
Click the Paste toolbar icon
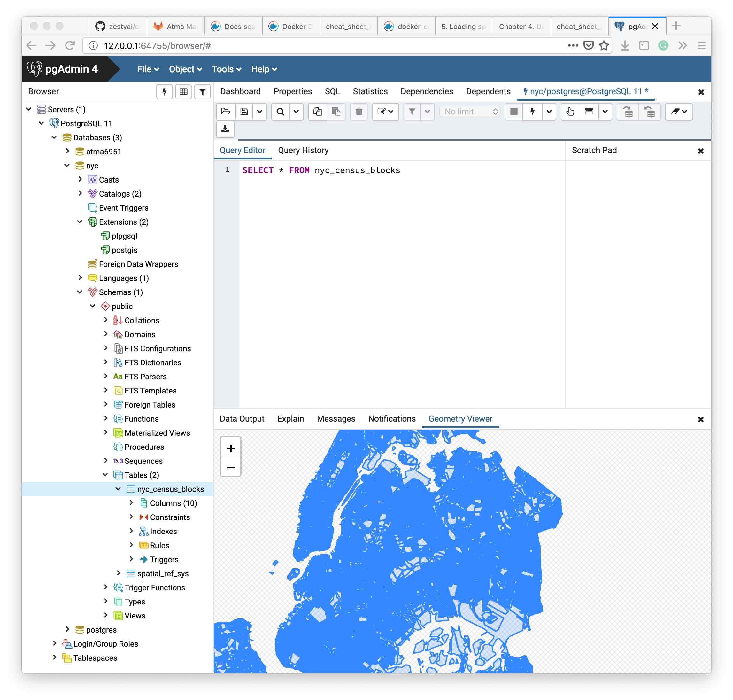pos(336,112)
